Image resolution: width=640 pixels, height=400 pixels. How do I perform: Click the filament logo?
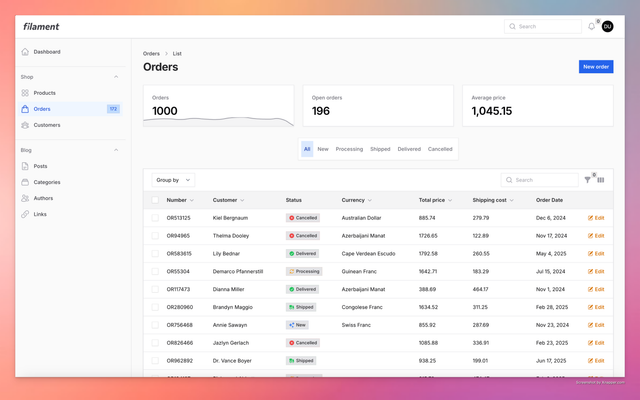point(41,27)
